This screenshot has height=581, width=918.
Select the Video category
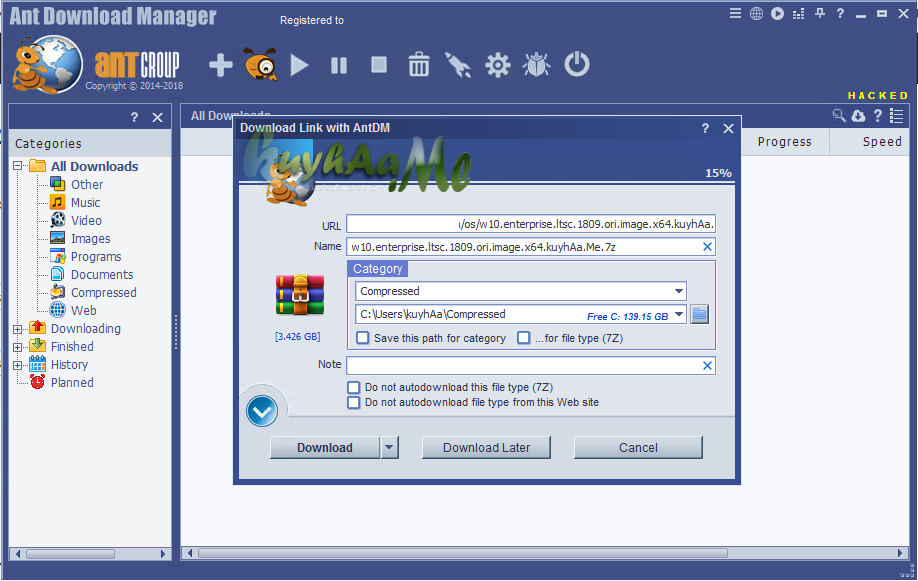point(86,221)
